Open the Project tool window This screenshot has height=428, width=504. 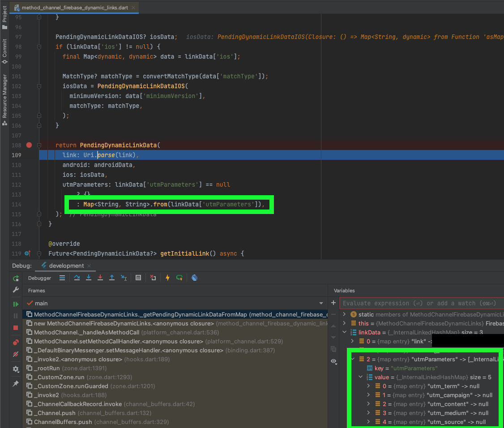point(4,17)
